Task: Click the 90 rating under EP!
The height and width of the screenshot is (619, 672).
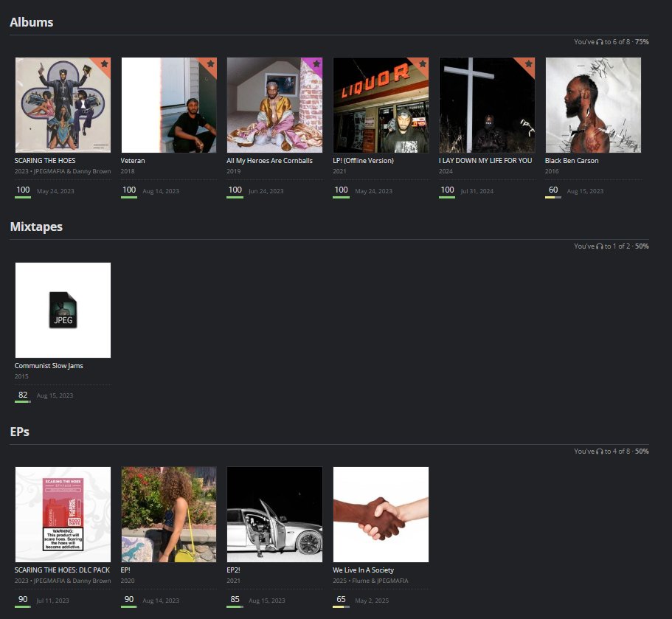Action: tap(129, 599)
